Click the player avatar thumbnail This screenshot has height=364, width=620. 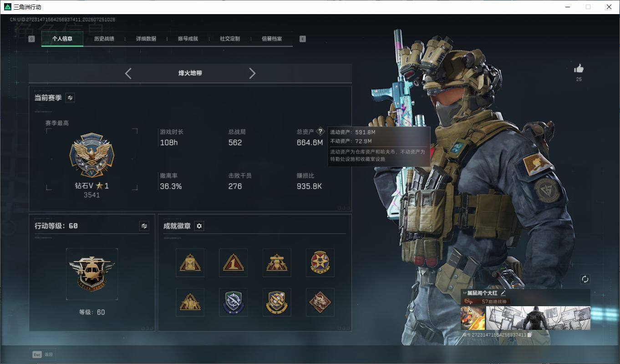[473, 318]
